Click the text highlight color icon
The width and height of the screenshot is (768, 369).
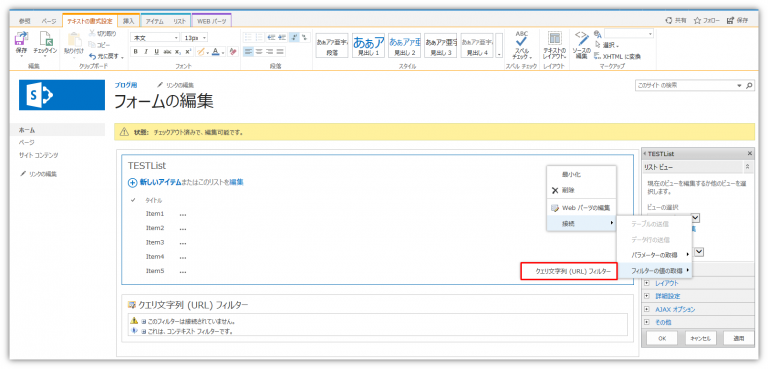[200, 51]
